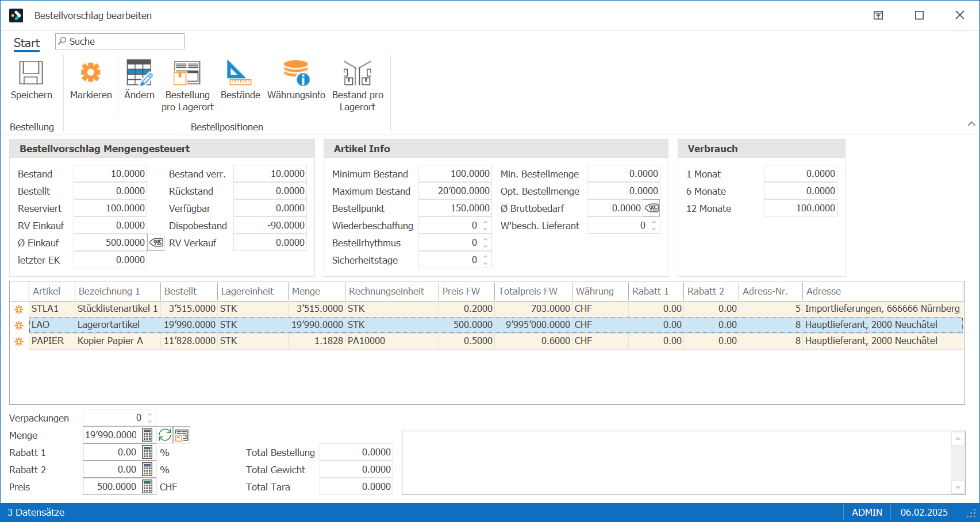Click the Lagerortartikel cell
Screen dimensions: 980x522
click(117, 325)
